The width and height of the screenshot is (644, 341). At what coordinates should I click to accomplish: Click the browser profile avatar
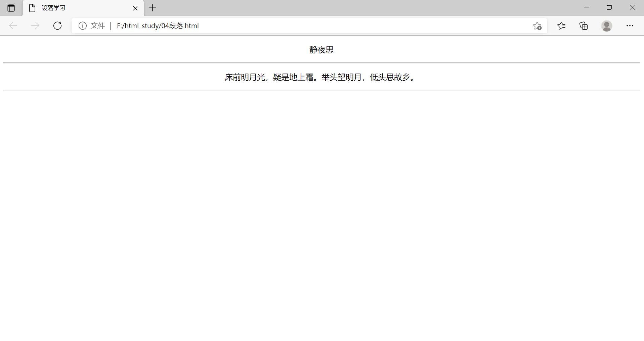(606, 26)
